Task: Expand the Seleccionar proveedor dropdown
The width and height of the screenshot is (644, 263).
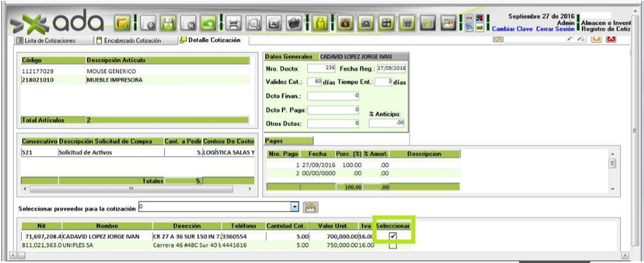Action: click(x=295, y=208)
